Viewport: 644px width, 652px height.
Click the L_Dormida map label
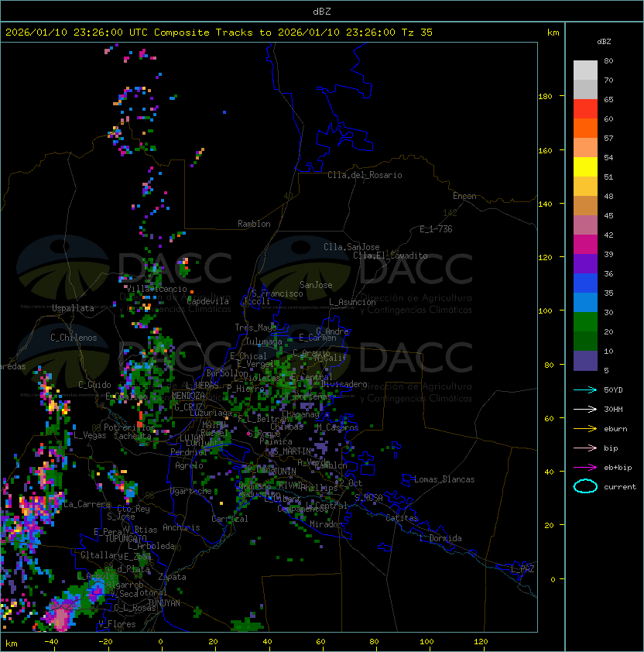tap(440, 538)
